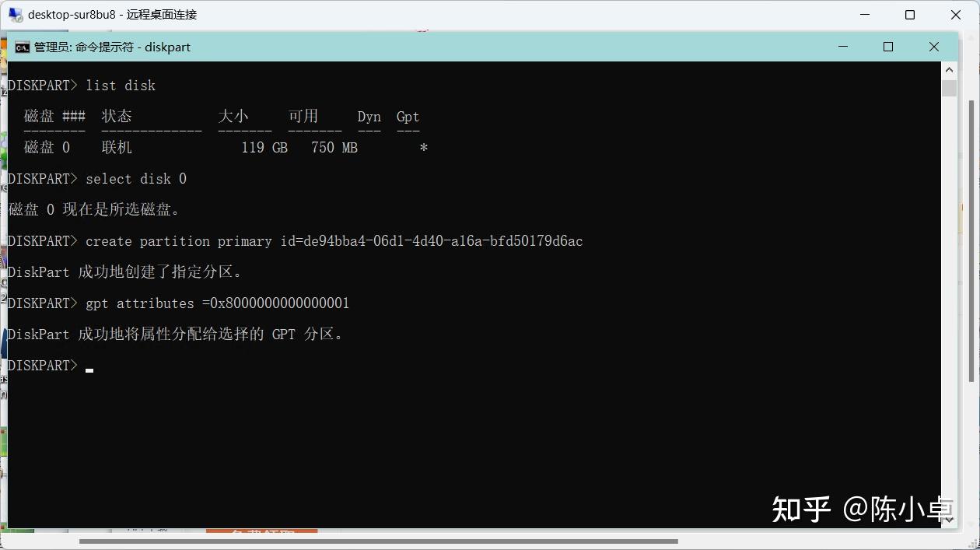Maximize the command prompt window
The width and height of the screenshot is (980, 550).
tap(887, 47)
